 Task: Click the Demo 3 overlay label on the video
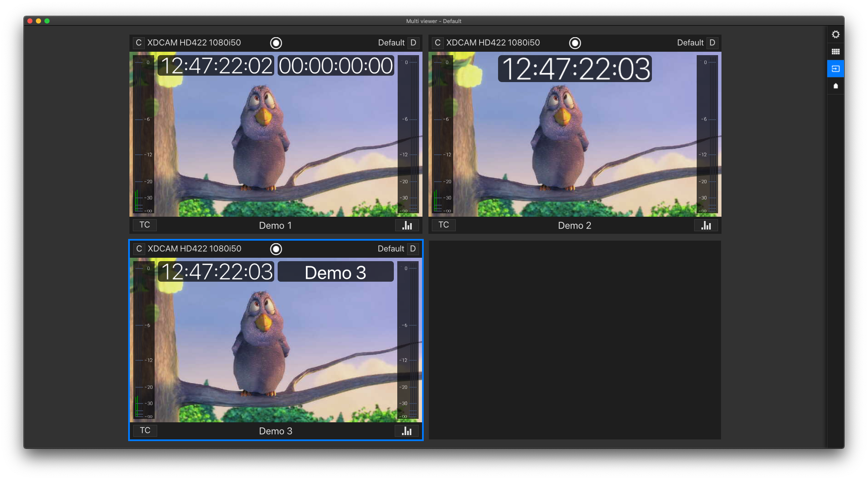(336, 272)
